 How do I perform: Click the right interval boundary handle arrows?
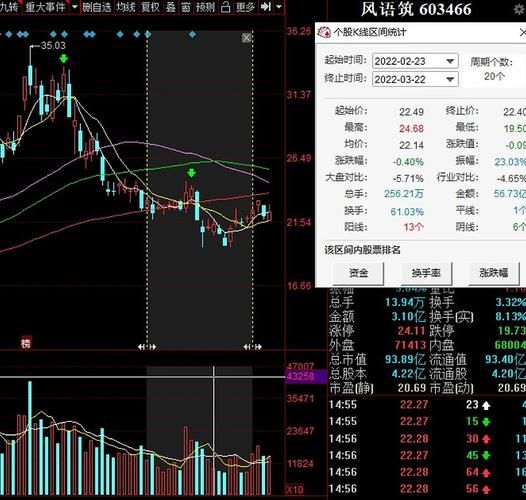click(x=253, y=347)
